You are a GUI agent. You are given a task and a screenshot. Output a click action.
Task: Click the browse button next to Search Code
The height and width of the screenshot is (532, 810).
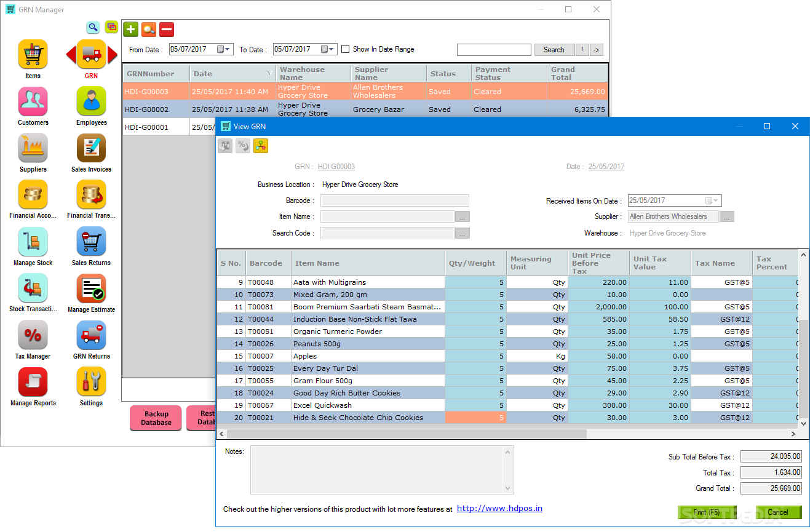point(463,233)
